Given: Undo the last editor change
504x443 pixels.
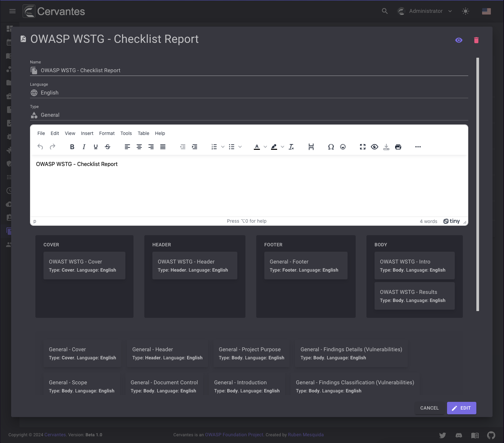Looking at the screenshot, I should [40, 147].
